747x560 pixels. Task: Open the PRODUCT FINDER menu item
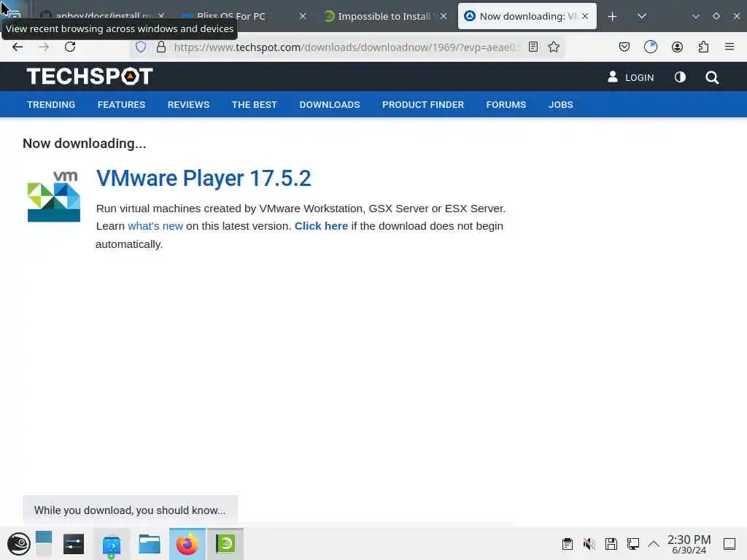click(x=423, y=104)
